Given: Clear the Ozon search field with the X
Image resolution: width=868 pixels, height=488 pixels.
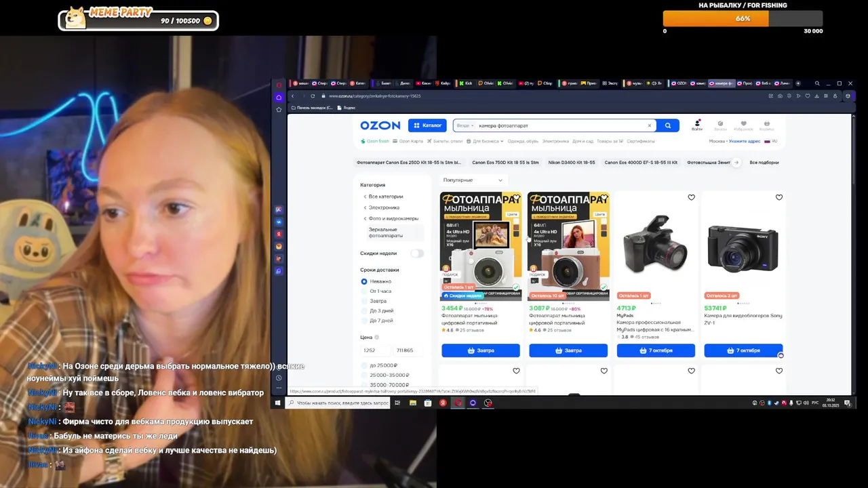Looking at the screenshot, I should [x=649, y=125].
